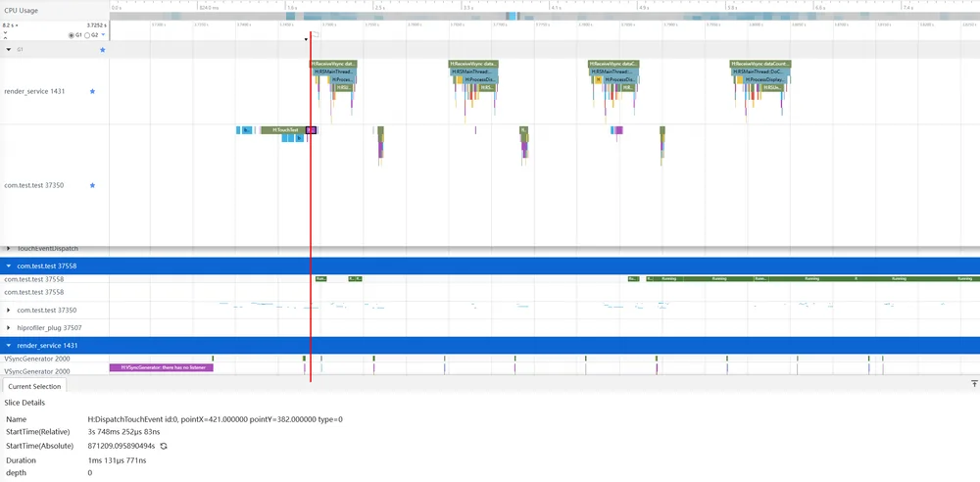Pin the bottom panel with the top-right arrow icon

[x=974, y=383]
